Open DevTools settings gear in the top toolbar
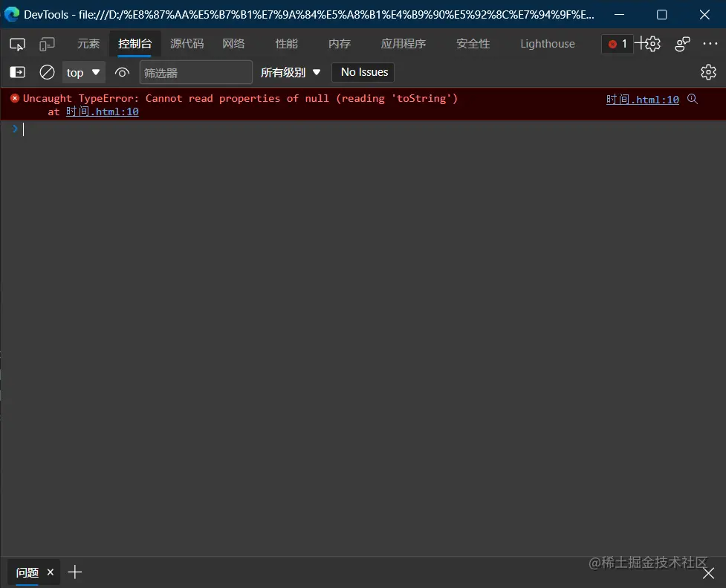 click(652, 44)
